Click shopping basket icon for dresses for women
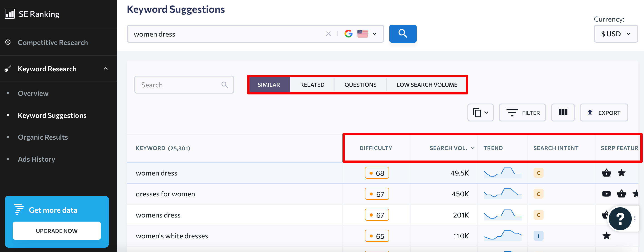 (x=621, y=194)
